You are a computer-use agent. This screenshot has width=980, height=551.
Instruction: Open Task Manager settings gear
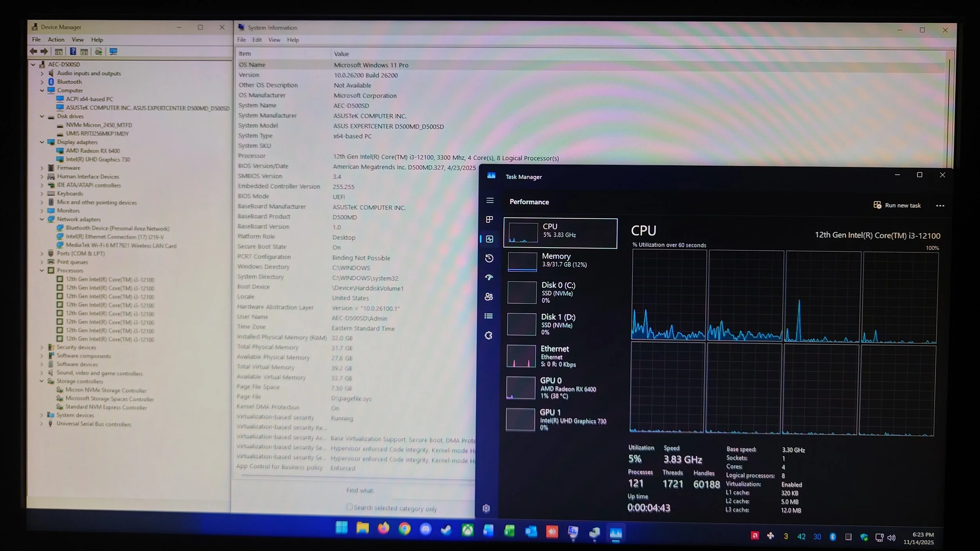click(x=486, y=508)
